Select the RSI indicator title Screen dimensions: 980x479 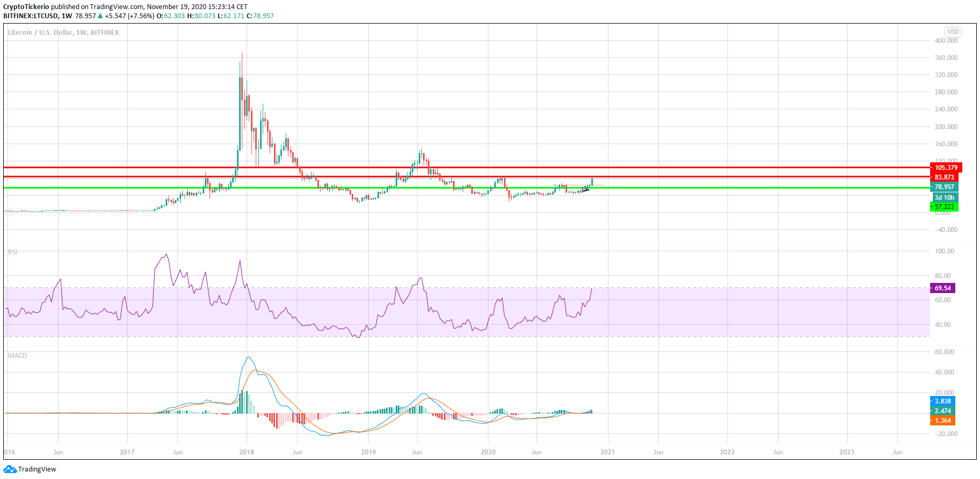[x=12, y=252]
